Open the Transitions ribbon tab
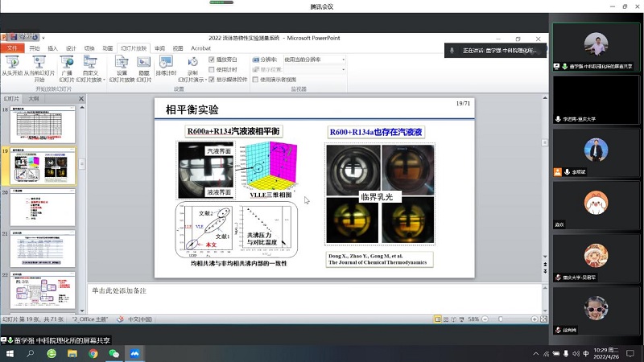This screenshot has width=644, height=362. point(89,48)
